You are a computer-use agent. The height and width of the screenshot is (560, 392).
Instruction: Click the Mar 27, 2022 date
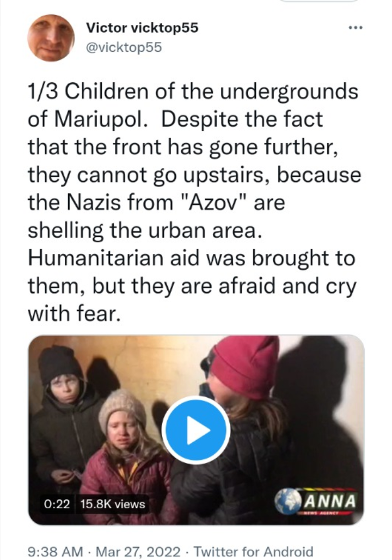tap(138, 551)
